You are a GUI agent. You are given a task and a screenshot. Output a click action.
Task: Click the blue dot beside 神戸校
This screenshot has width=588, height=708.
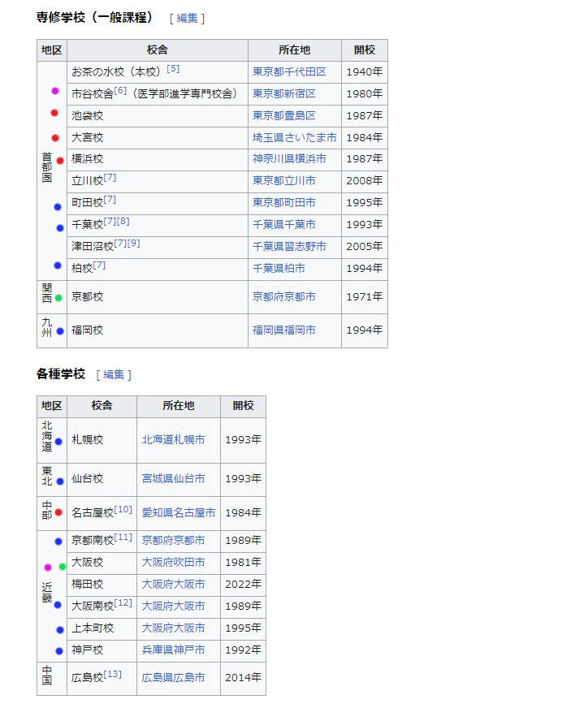pos(59,651)
